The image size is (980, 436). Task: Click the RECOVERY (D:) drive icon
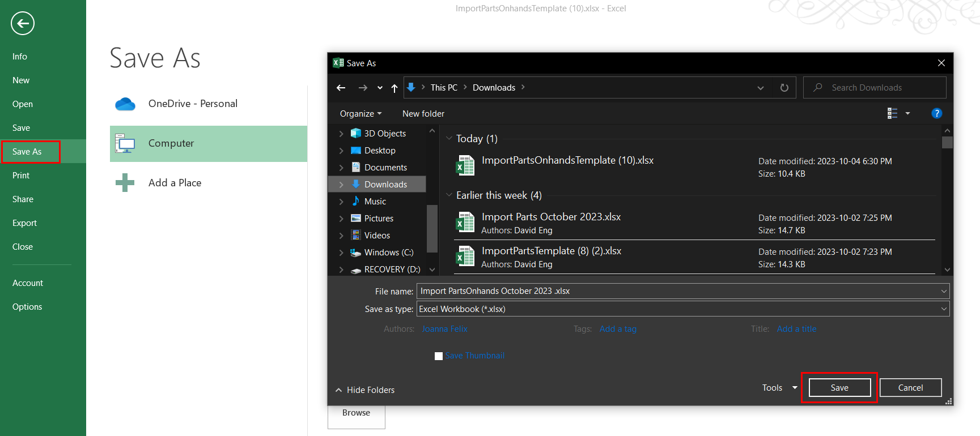pos(356,270)
